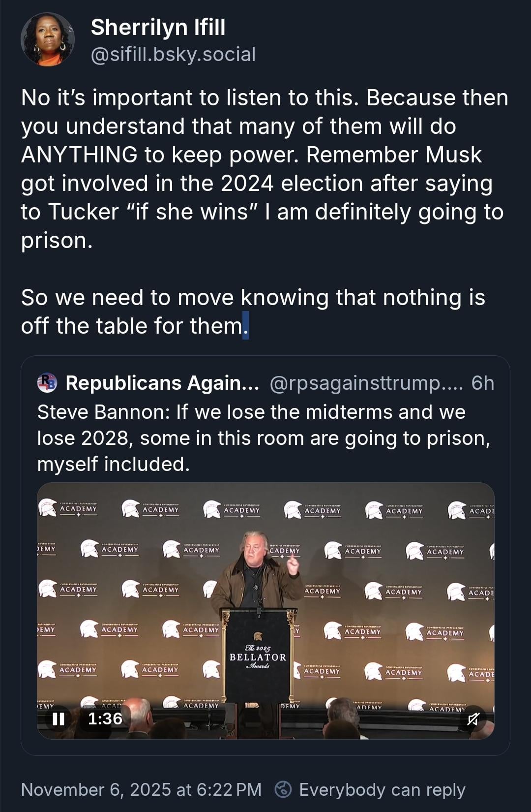Open Sherrilyn Ifill's profile avatar

click(x=48, y=39)
